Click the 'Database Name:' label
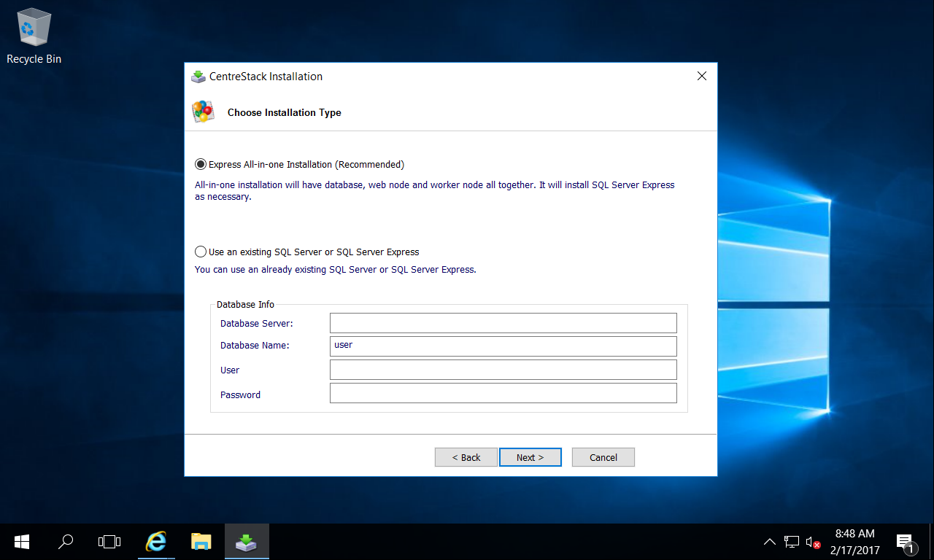 coord(255,346)
